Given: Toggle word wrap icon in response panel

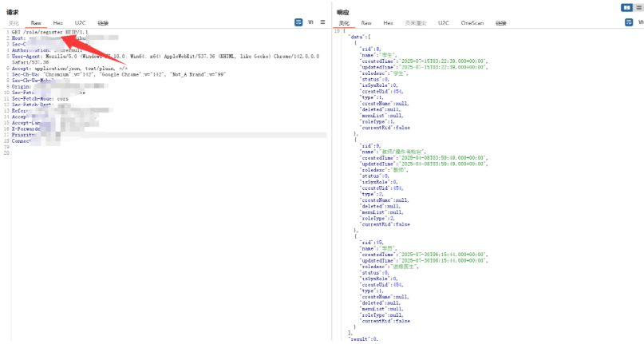Looking at the screenshot, I should (629, 22).
